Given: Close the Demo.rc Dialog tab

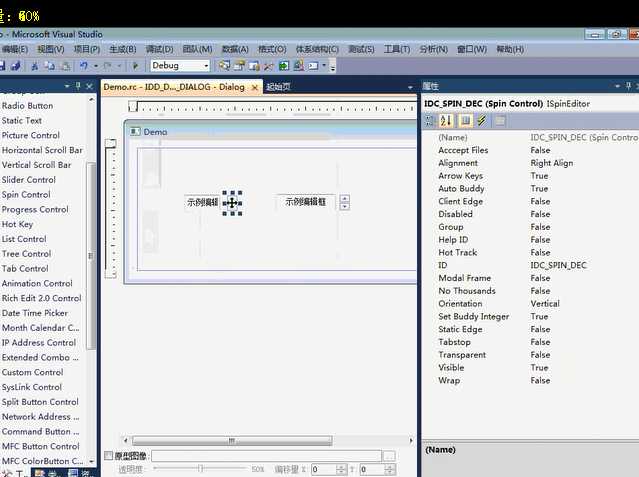Looking at the screenshot, I should point(255,88).
